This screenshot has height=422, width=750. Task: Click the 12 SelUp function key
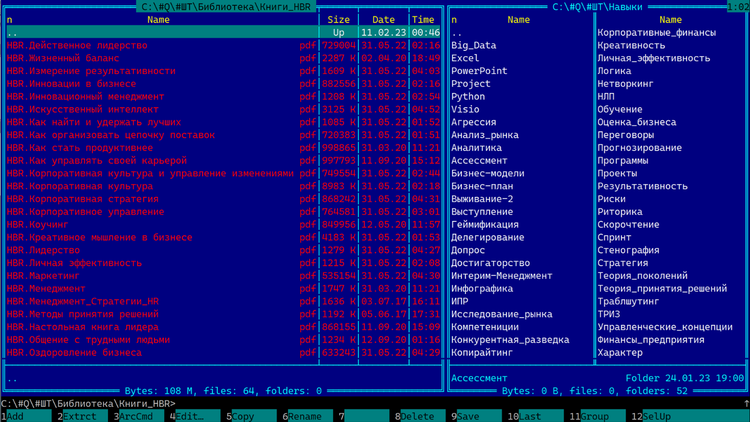(x=691, y=416)
